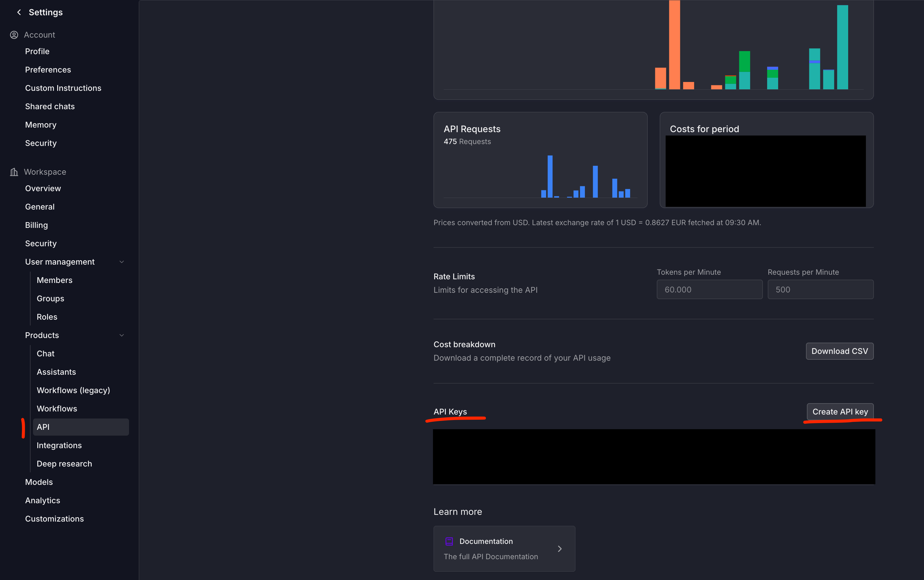Open the Members settings page
The image size is (924, 580).
click(54, 281)
